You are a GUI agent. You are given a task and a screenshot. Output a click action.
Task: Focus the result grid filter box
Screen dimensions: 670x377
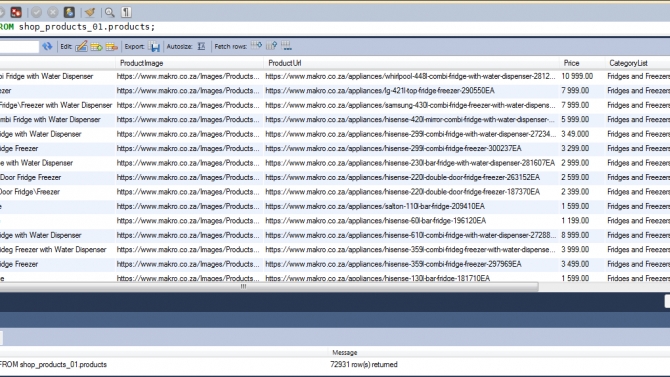click(x=19, y=46)
